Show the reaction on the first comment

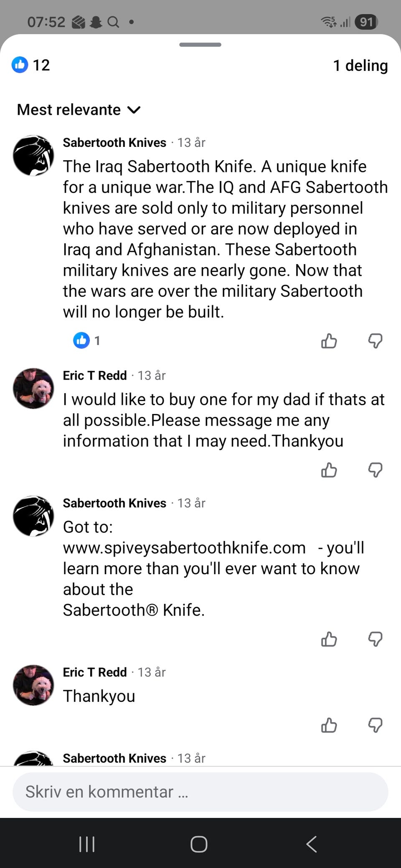pos(86,341)
